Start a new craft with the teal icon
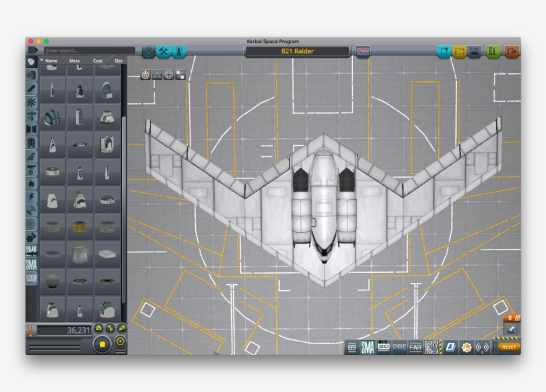Screen dimensions: 546x392 tap(443, 51)
